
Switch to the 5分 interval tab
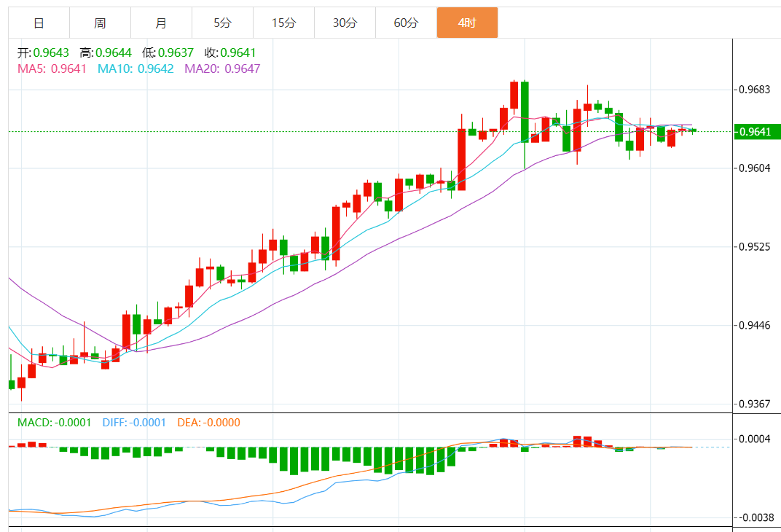click(x=222, y=23)
